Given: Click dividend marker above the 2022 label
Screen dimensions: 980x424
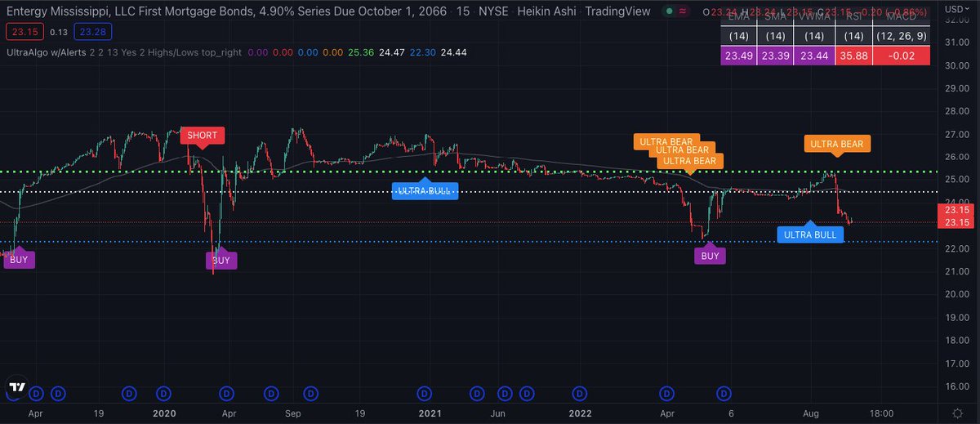Looking at the screenshot, I should [578, 394].
